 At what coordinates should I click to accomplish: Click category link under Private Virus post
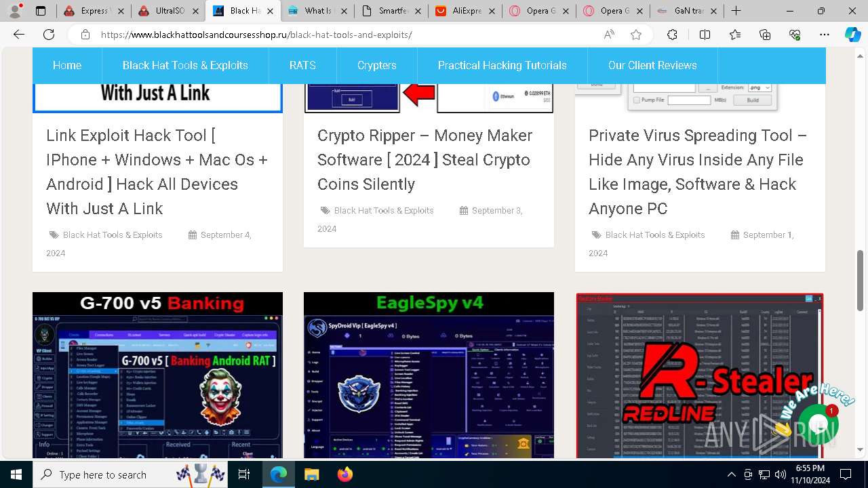tap(655, 235)
